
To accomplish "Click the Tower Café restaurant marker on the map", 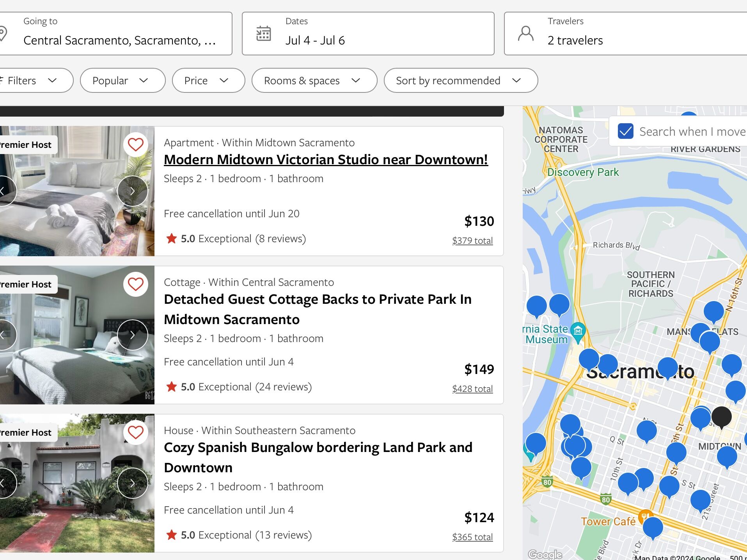I will click(x=645, y=516).
